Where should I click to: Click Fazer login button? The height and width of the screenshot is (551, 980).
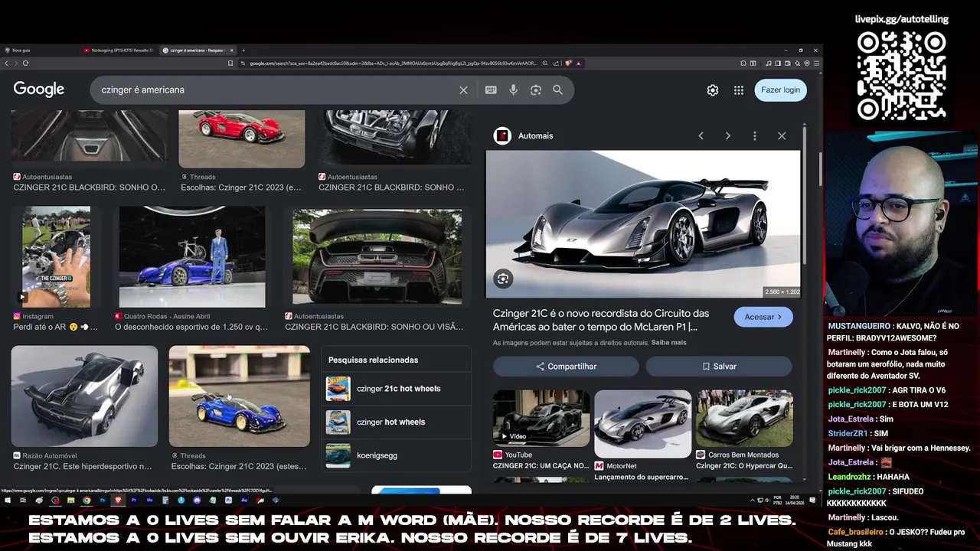[780, 90]
